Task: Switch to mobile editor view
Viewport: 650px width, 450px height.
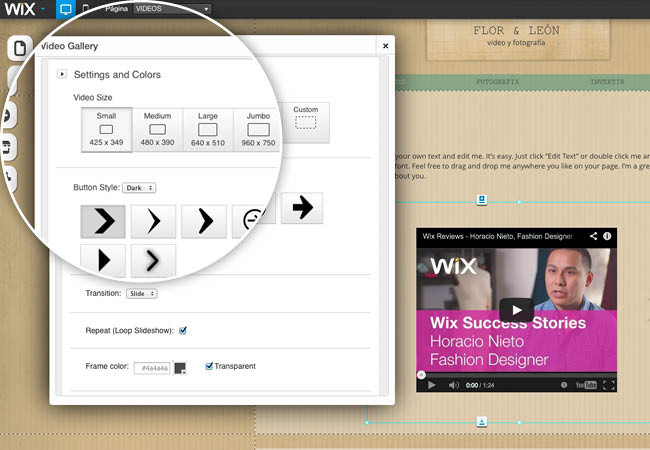Action: (x=86, y=9)
